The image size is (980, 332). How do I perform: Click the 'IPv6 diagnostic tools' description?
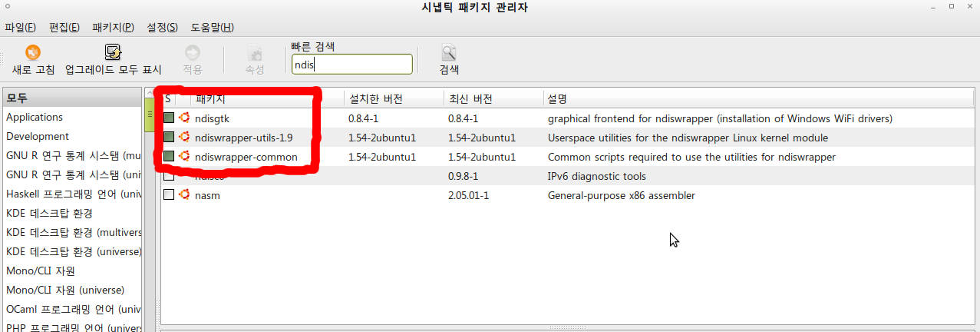coord(596,176)
